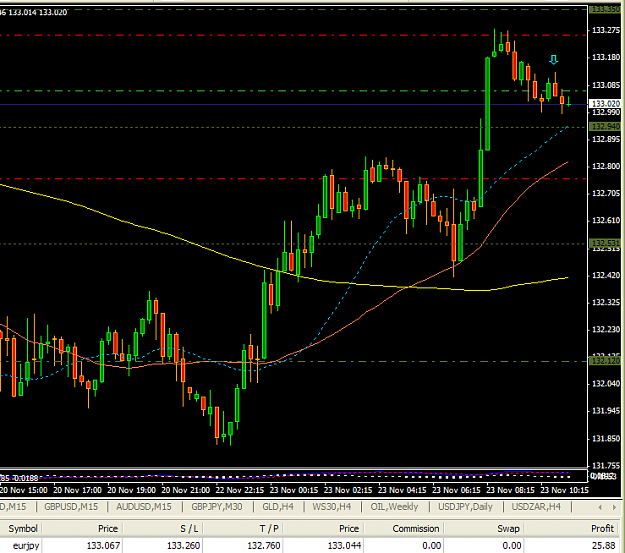Click the 20 Nov 19:00 time label
The height and width of the screenshot is (553, 625).
pos(131,490)
